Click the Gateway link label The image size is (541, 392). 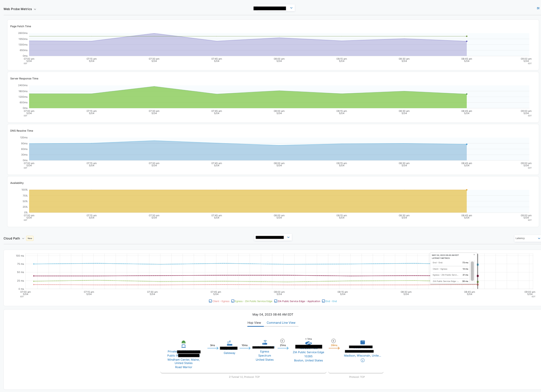229,353
